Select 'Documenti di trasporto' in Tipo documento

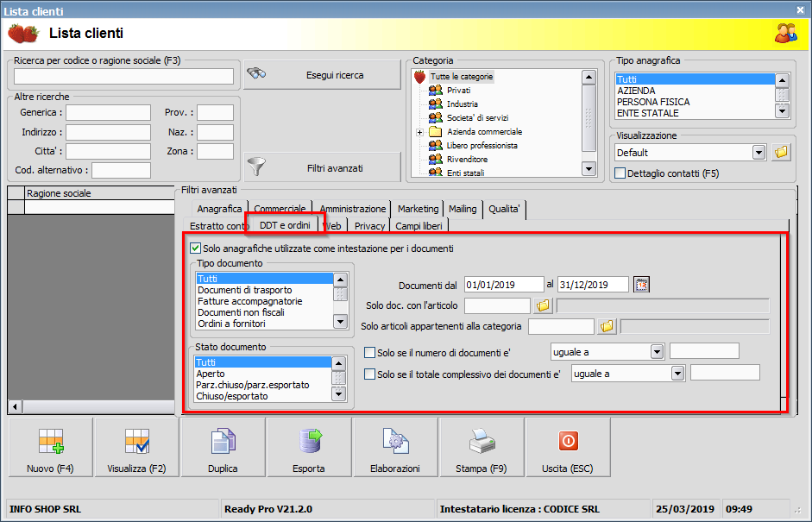[x=264, y=290]
